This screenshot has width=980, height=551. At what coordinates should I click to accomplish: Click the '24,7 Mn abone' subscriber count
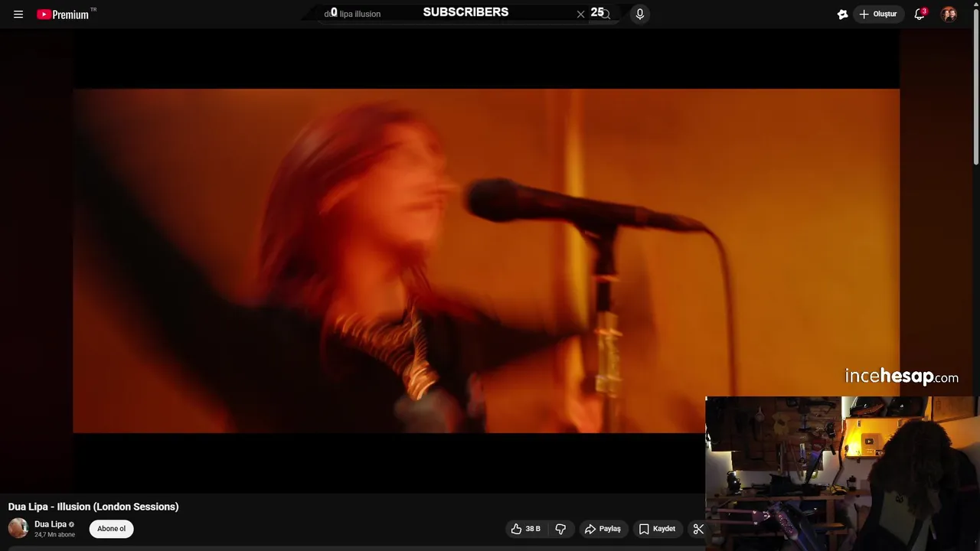tap(54, 534)
